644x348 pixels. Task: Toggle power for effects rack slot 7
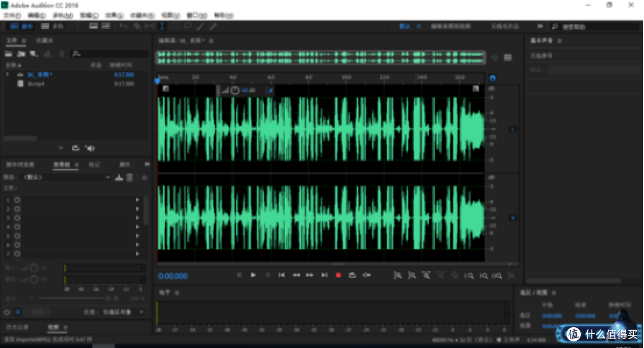17,254
